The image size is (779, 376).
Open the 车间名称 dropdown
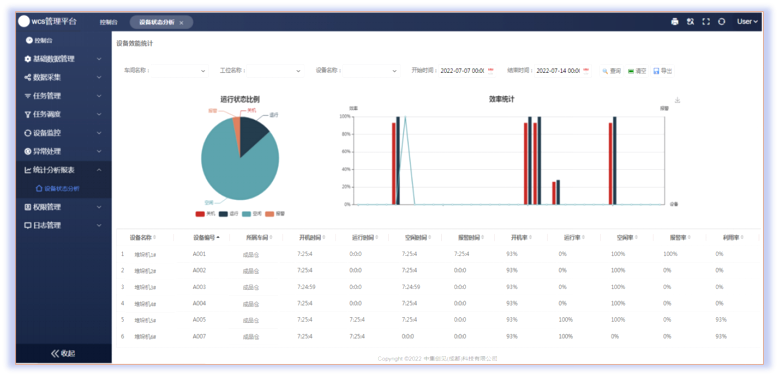point(179,71)
